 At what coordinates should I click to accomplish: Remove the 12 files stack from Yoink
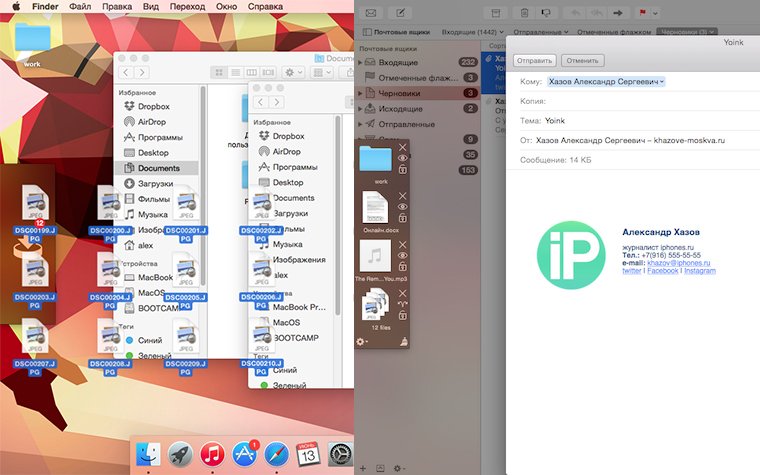coord(402,293)
